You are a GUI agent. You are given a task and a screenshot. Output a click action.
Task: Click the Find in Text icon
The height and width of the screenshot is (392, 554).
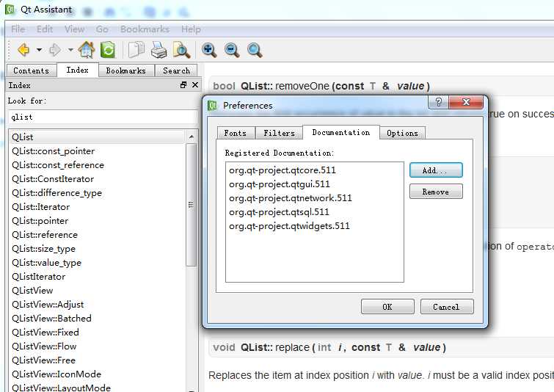click(x=181, y=50)
